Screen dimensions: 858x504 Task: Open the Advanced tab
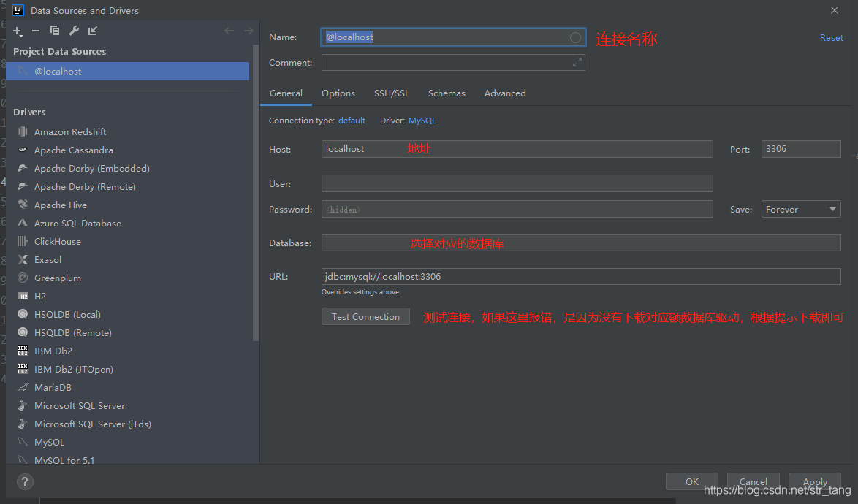(504, 93)
